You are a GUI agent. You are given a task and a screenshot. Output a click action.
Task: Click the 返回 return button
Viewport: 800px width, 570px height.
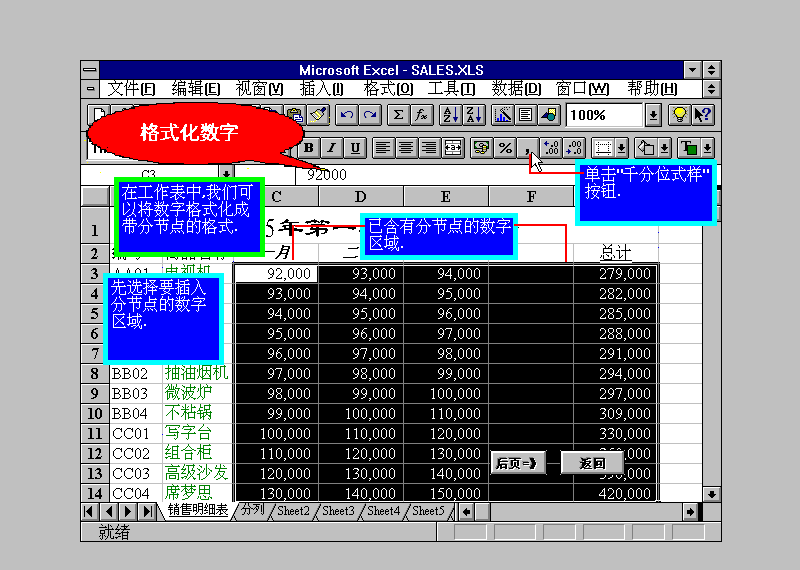pos(592,462)
